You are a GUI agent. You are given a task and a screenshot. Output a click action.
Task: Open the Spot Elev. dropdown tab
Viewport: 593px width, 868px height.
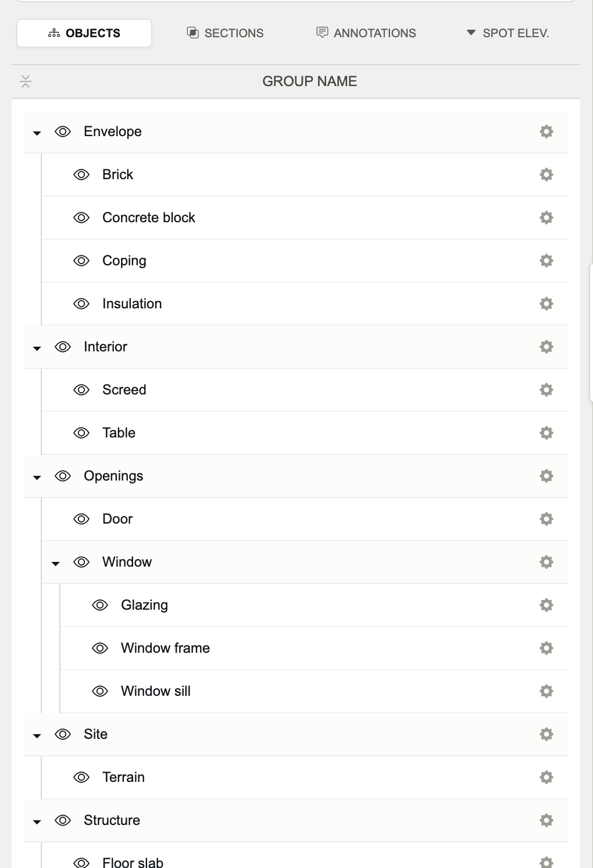pos(508,33)
